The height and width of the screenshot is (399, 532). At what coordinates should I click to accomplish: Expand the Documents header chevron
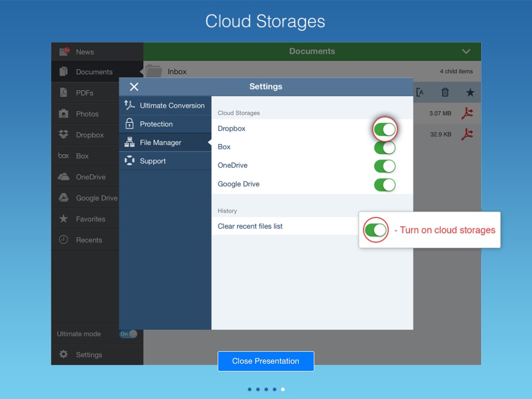pos(466,51)
